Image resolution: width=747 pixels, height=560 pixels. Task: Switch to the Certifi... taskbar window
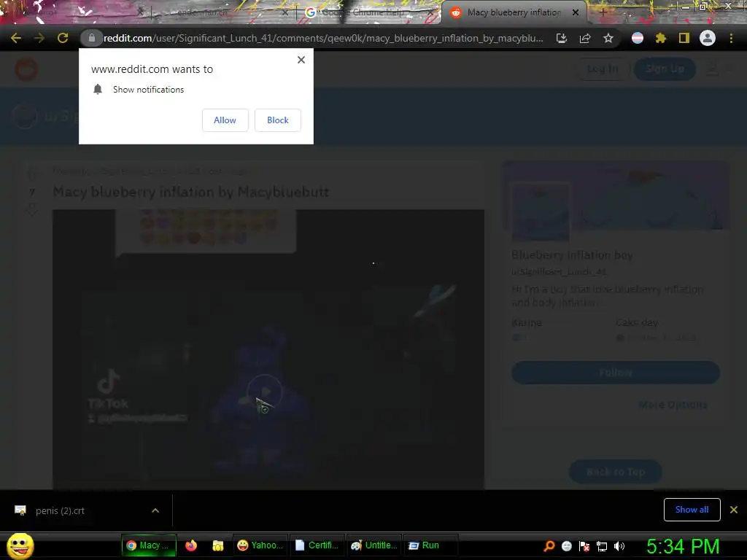pos(317,545)
